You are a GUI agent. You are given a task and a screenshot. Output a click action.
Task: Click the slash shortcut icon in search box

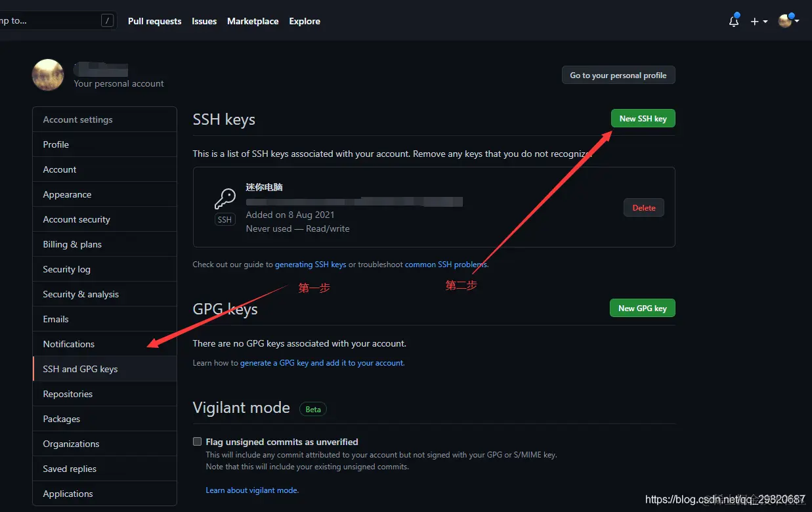[x=107, y=21]
